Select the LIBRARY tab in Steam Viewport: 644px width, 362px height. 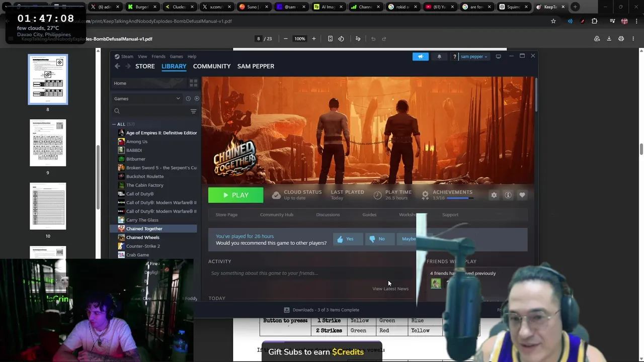[x=174, y=66]
